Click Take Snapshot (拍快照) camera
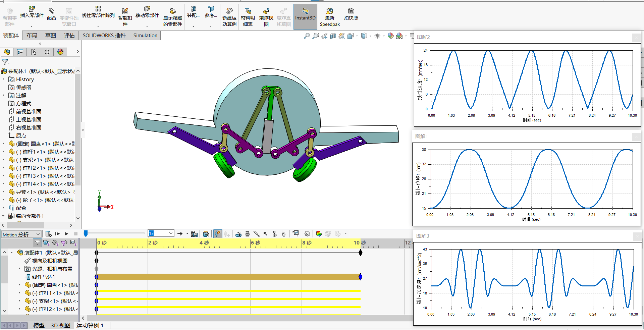The width and height of the screenshot is (644, 330). [x=351, y=14]
